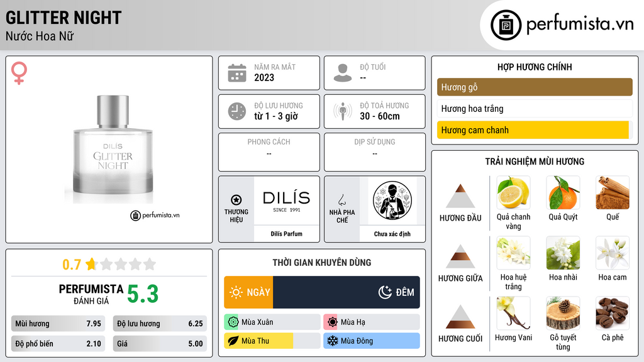Select the Hoa nhài jasmine image
This screenshot has height=362, width=644.
[563, 253]
